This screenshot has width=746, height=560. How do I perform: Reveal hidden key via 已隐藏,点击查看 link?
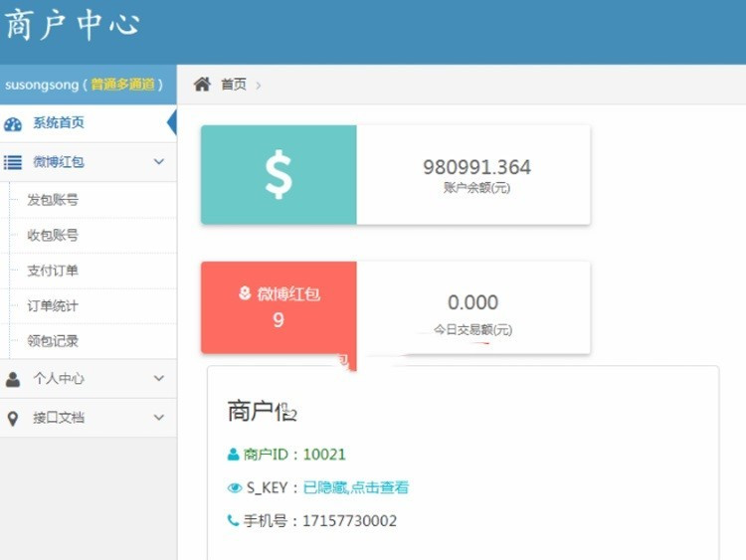click(x=356, y=487)
